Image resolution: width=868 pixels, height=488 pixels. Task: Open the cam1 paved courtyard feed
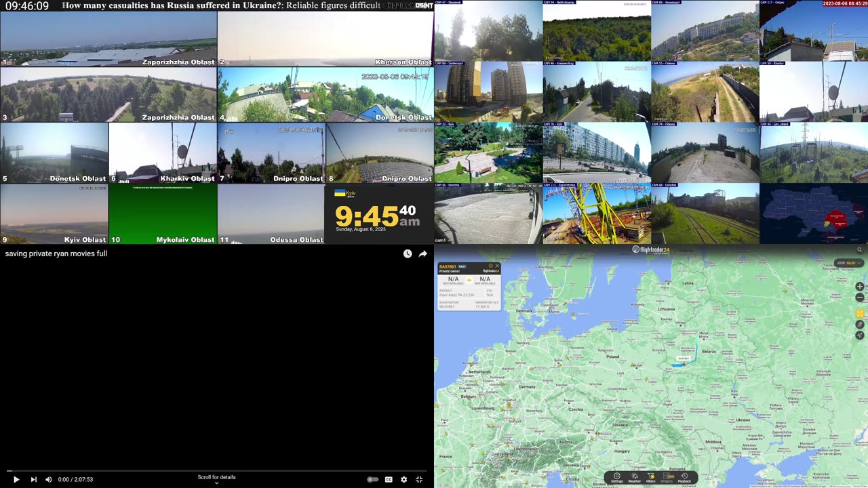[488, 213]
